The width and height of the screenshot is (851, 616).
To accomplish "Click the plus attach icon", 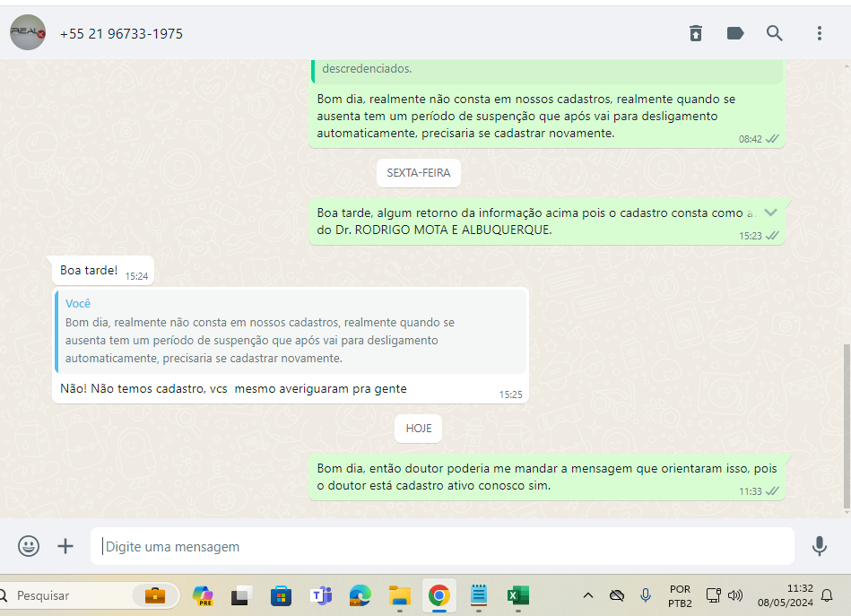I will pyautogui.click(x=65, y=546).
